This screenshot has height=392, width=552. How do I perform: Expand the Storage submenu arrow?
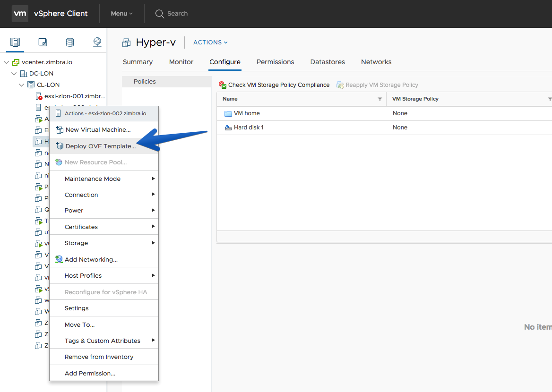[x=153, y=243]
